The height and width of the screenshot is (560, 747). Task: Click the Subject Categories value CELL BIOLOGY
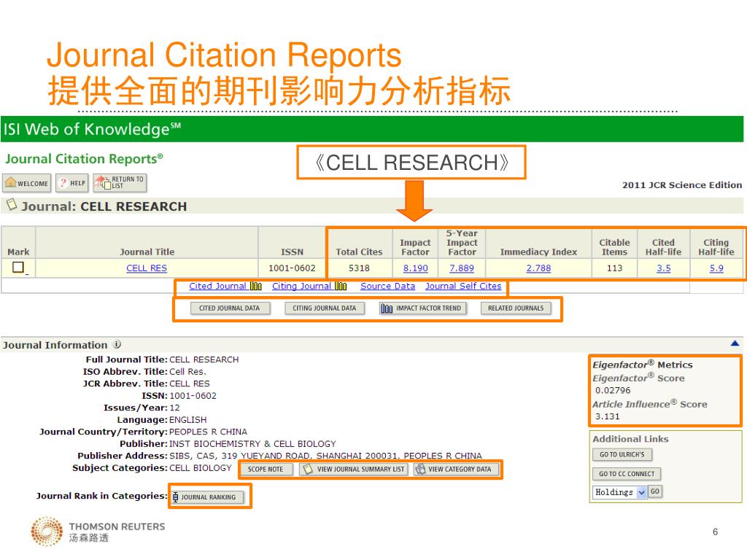201,467
